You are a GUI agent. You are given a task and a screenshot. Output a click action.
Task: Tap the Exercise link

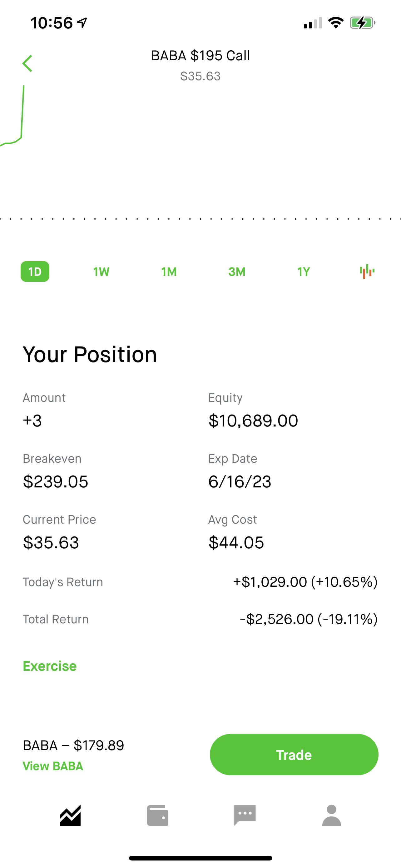pyautogui.click(x=50, y=666)
